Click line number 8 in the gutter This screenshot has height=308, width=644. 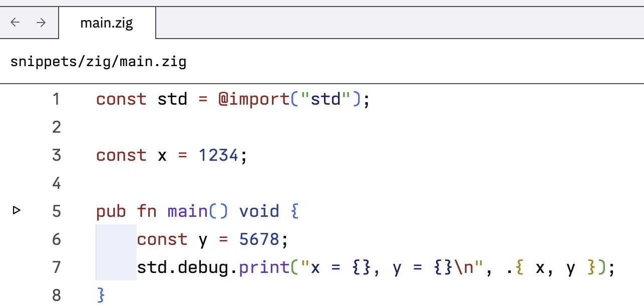(x=56, y=295)
